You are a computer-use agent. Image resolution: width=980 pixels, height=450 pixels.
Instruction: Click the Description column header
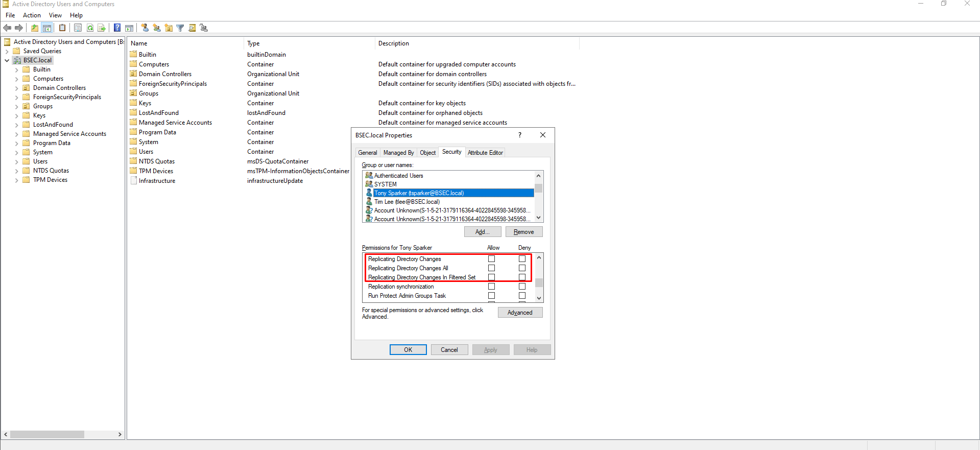pos(477,43)
